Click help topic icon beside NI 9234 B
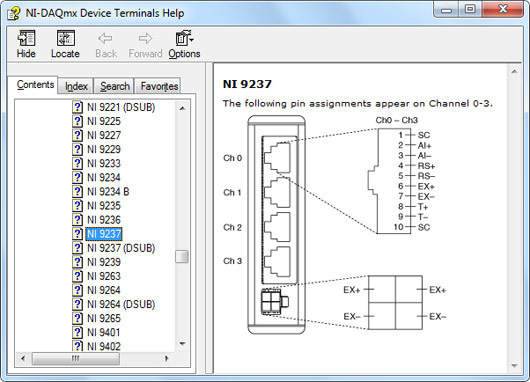 (x=77, y=192)
